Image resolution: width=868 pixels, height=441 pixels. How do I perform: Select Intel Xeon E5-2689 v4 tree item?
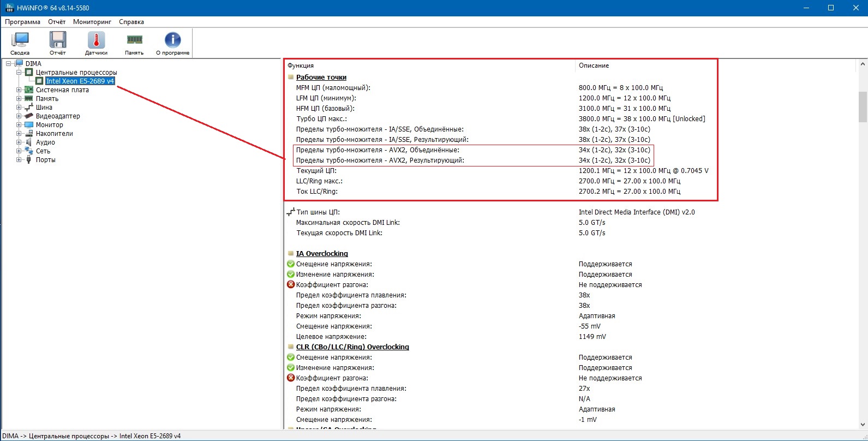[x=80, y=81]
